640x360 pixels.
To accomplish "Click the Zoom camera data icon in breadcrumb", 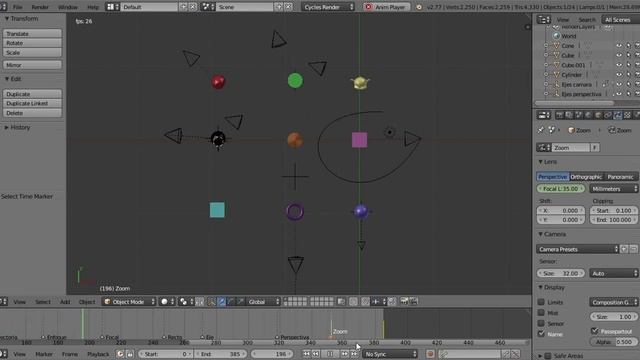I will (x=611, y=130).
